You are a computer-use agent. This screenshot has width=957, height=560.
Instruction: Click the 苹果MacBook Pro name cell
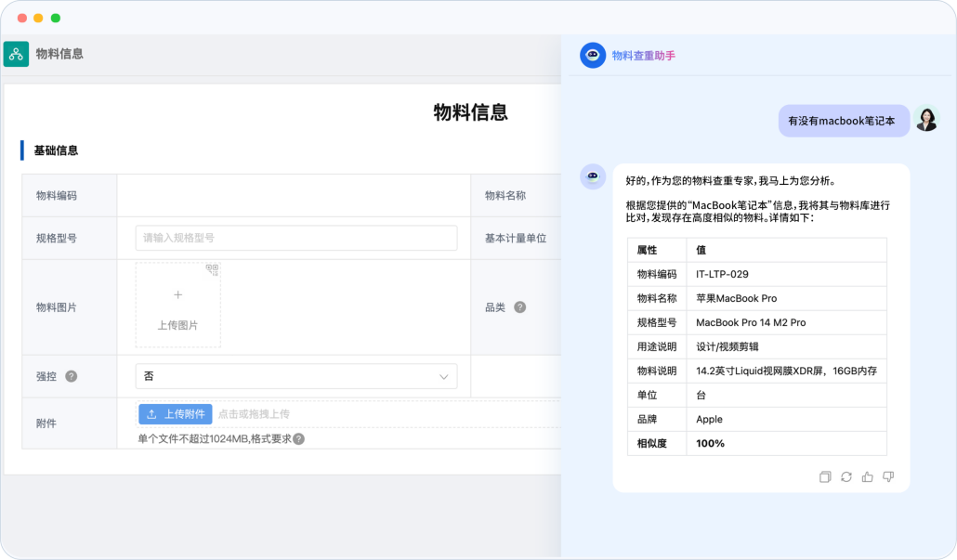[x=786, y=298]
